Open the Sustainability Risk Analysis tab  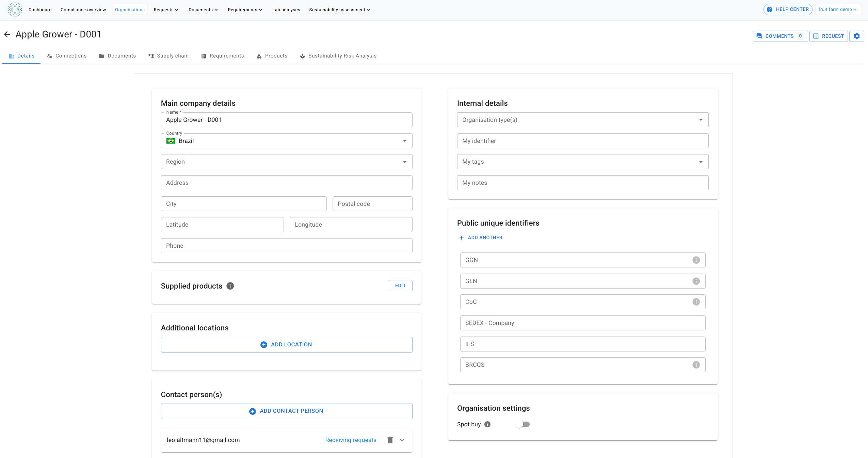[338, 56]
